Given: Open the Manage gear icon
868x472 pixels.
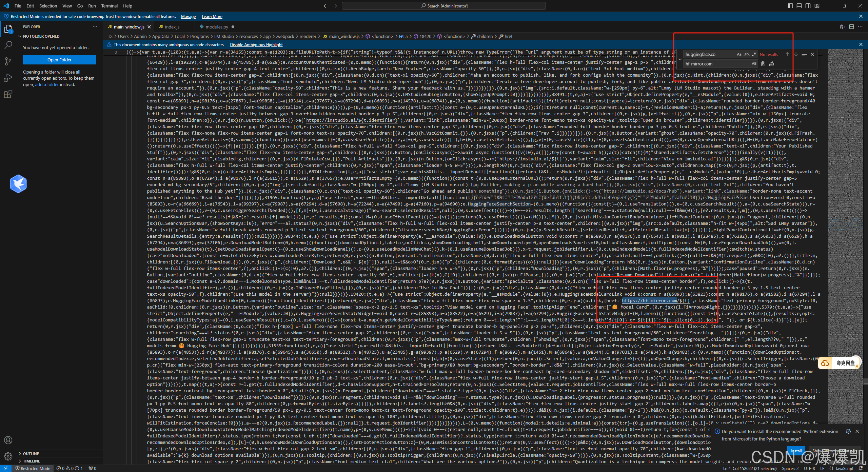Looking at the screenshot, I should pyautogui.click(x=8, y=456).
